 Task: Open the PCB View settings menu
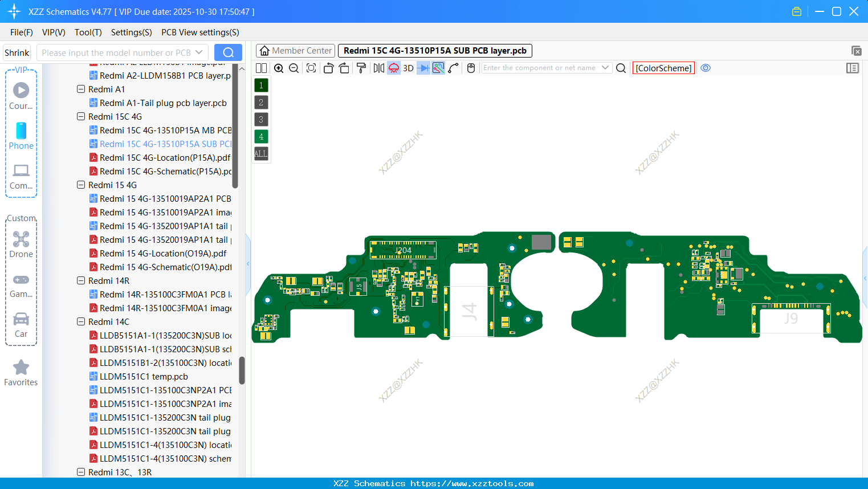click(x=200, y=32)
